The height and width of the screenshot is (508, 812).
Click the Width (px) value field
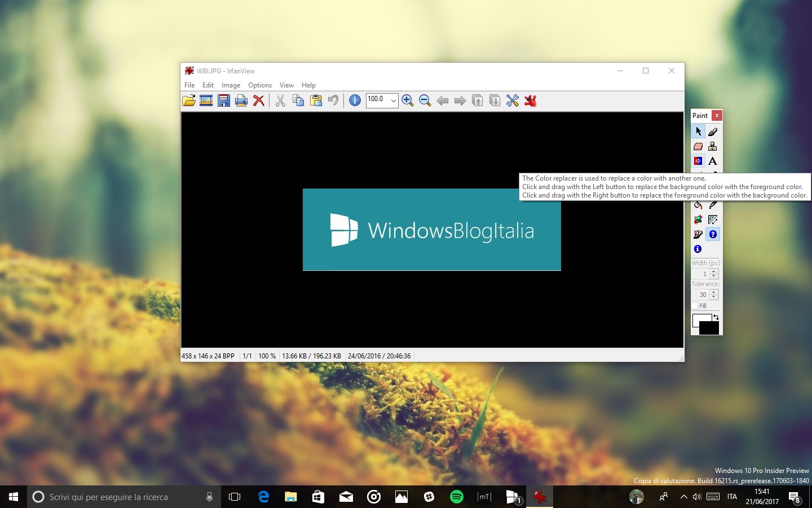700,274
